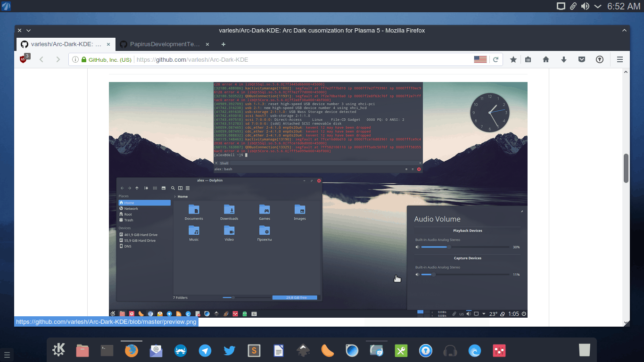Open the Firefox downloads arrow
This screenshot has height=362, width=644.
tap(563, 59)
